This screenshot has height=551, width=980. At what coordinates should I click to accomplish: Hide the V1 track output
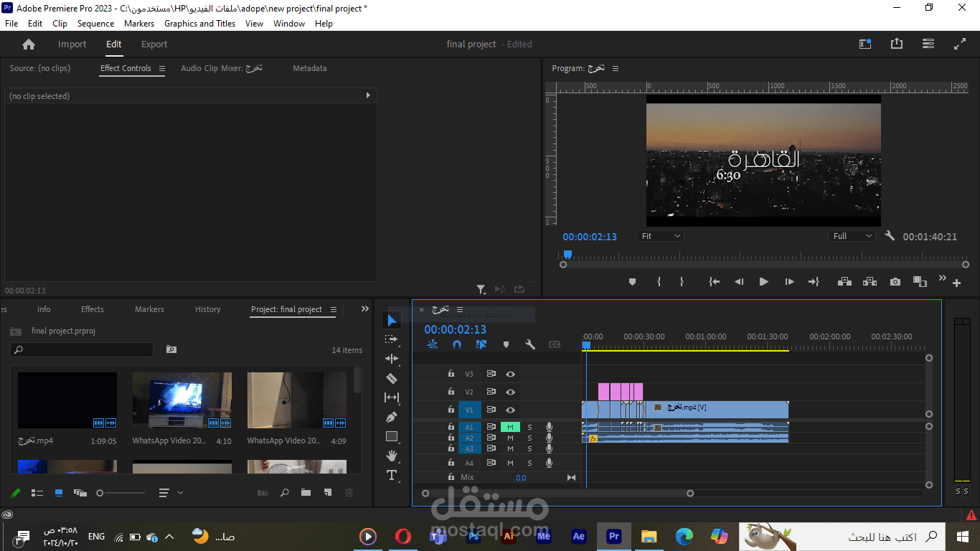[x=510, y=410]
